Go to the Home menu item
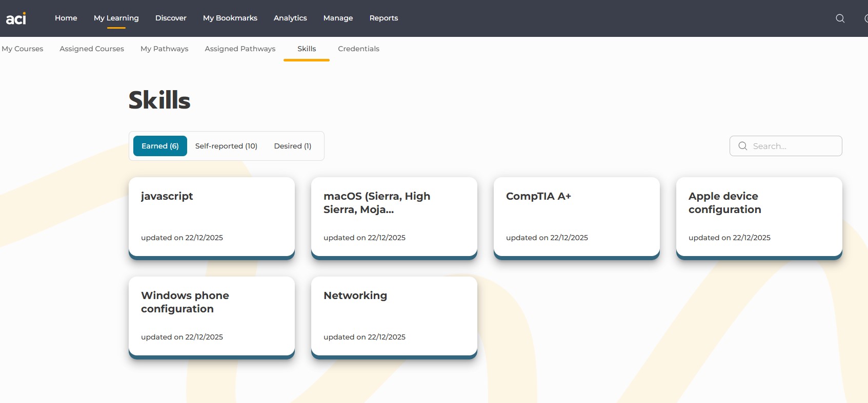The width and height of the screenshot is (868, 403). (66, 18)
